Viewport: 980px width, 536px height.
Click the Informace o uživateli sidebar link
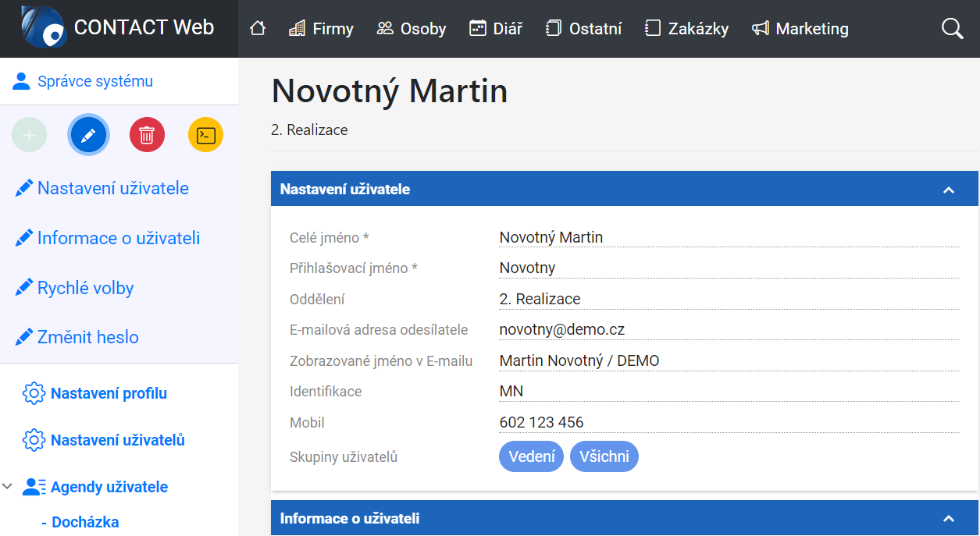119,238
